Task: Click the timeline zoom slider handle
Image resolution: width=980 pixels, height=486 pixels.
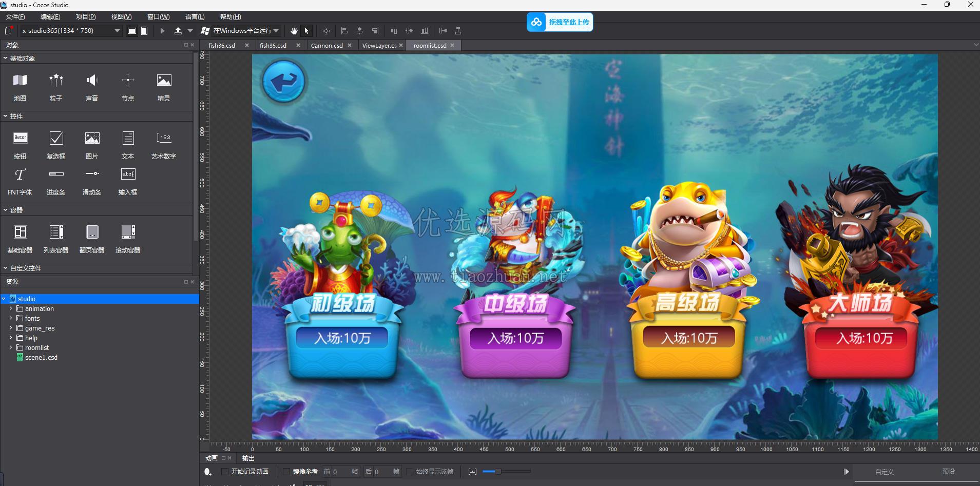Action: (497, 472)
